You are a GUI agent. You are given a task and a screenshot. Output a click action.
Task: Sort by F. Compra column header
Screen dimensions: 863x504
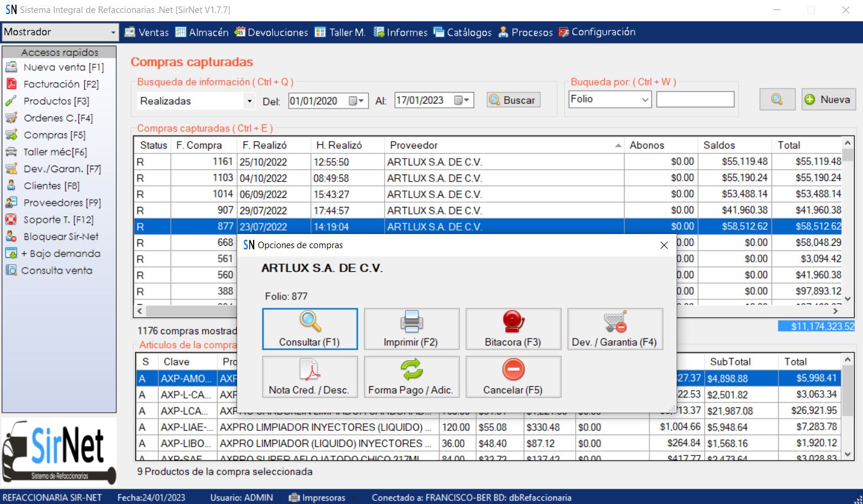204,145
